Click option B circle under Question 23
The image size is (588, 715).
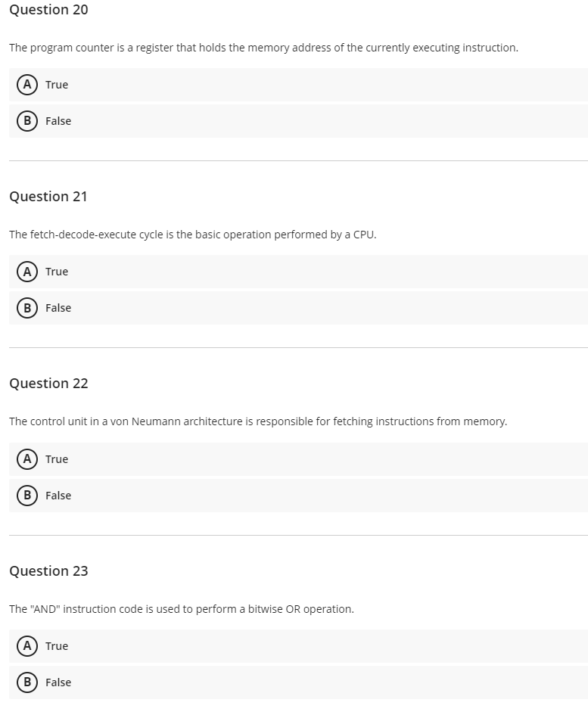click(x=27, y=682)
